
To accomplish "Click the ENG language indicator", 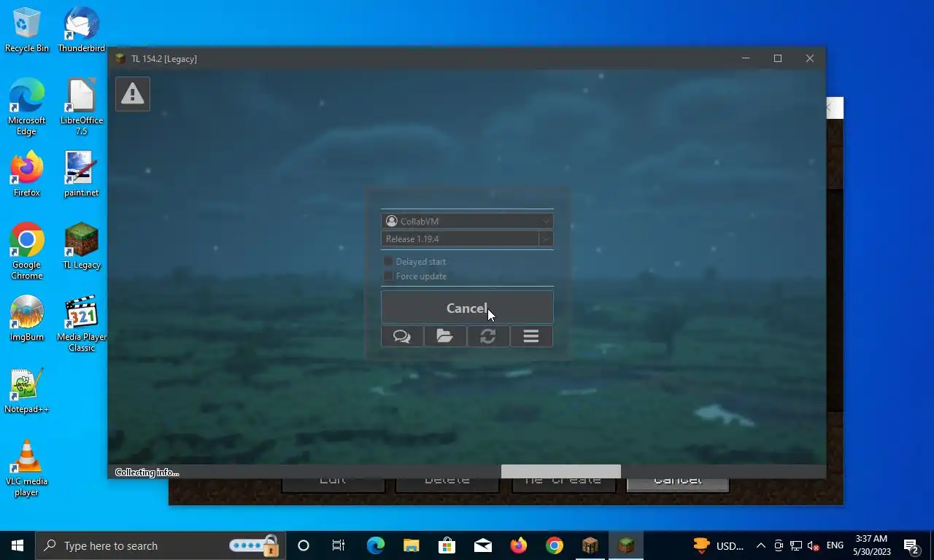I will (x=835, y=545).
